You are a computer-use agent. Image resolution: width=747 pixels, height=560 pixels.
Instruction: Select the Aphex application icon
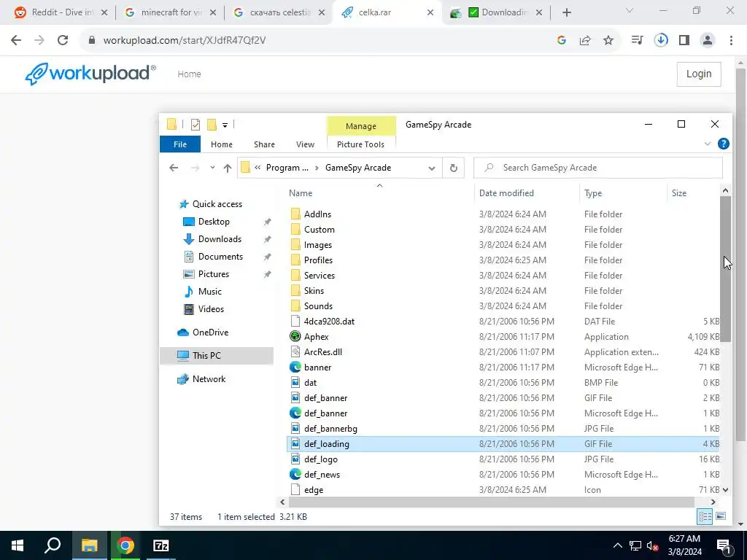point(295,337)
